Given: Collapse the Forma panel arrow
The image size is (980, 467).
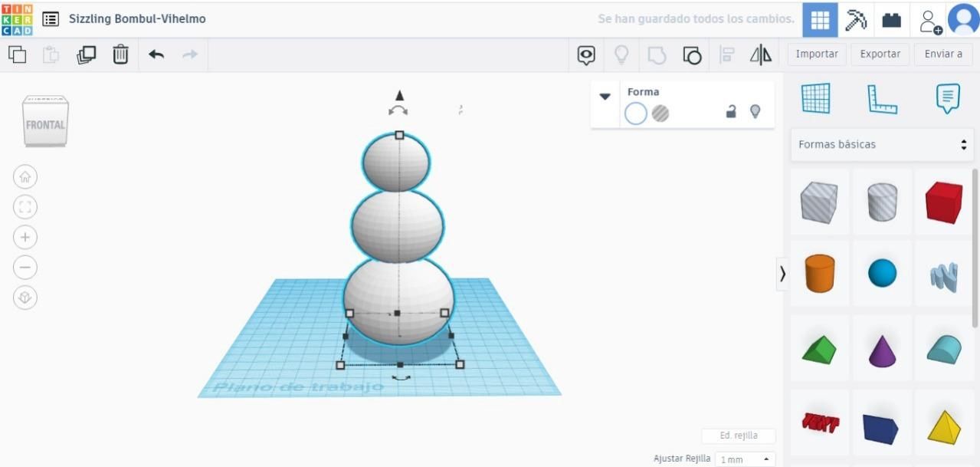Looking at the screenshot, I should [605, 97].
